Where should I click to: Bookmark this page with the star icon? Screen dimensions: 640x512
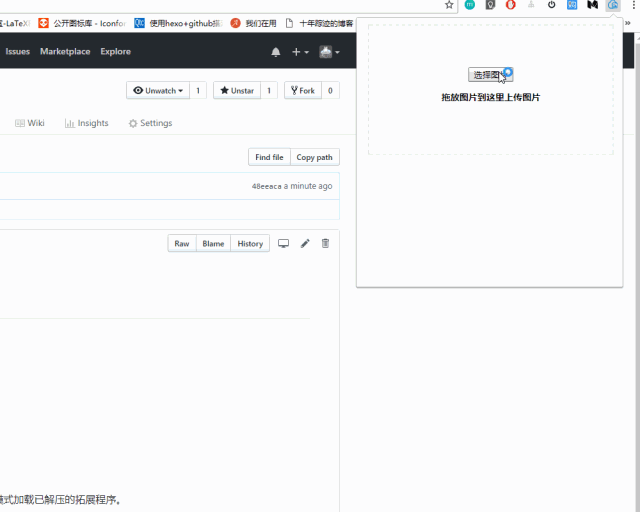(x=449, y=5)
